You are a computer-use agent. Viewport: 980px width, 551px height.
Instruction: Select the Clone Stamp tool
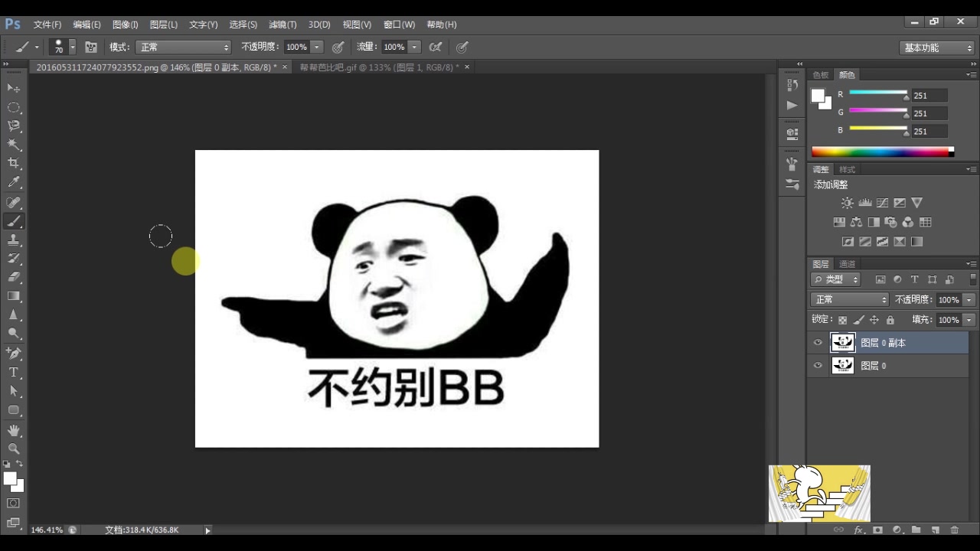pos(14,240)
